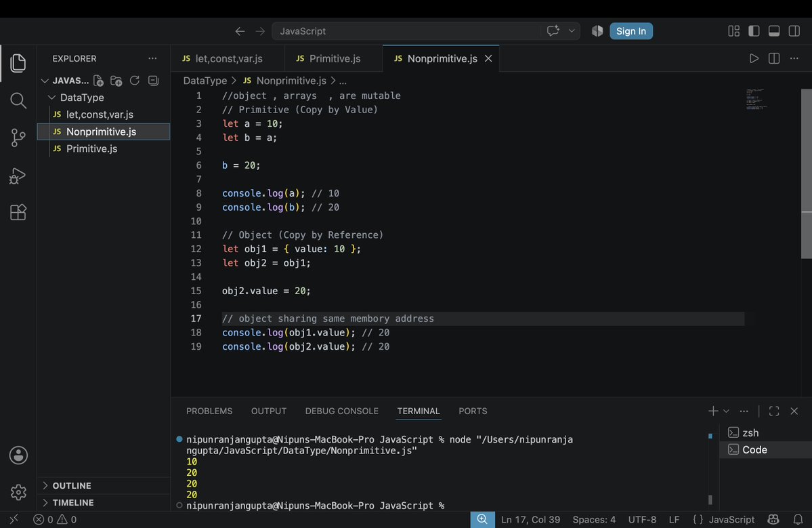
Task: Open chat dropdown arrow in title bar
Action: click(x=572, y=31)
